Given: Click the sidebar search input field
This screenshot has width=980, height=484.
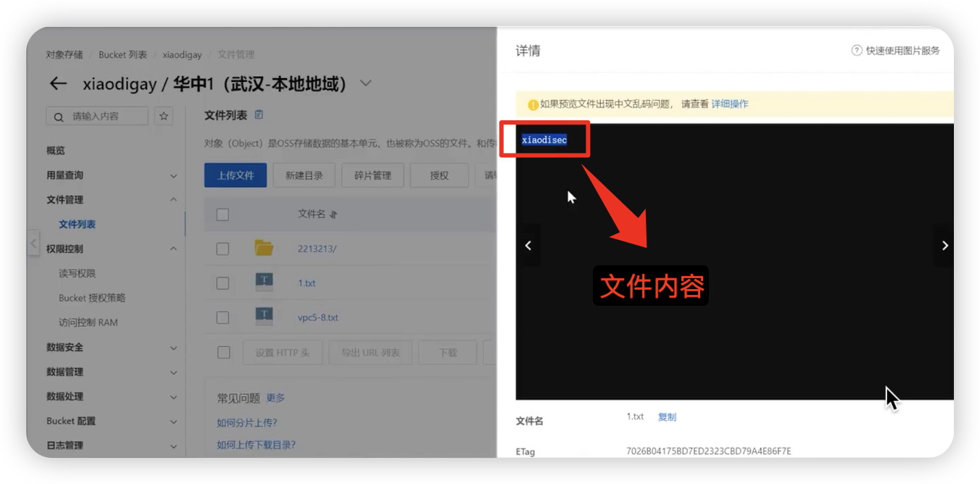Looking at the screenshot, I should point(98,116).
